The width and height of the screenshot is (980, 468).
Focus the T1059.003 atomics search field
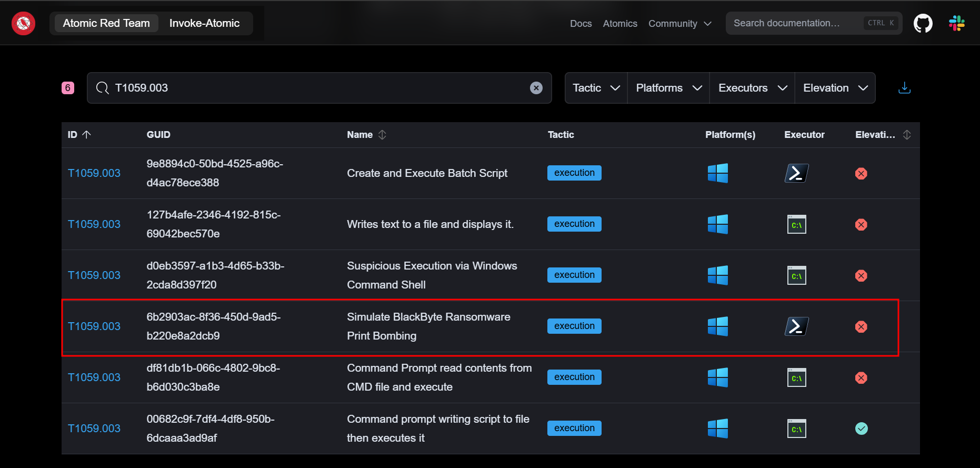[319, 88]
